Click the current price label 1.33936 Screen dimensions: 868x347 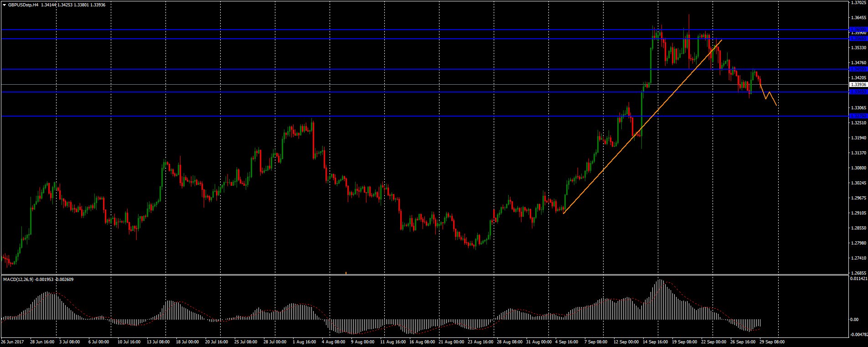tap(859, 84)
